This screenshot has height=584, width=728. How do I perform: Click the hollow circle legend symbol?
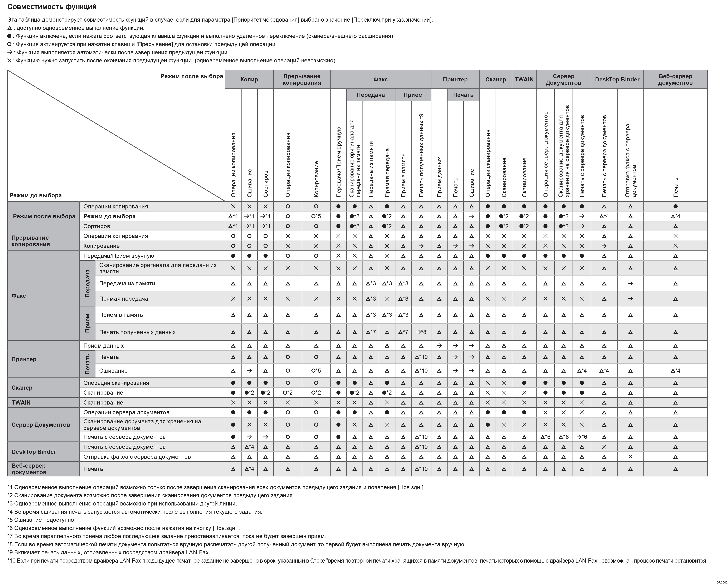(x=9, y=44)
